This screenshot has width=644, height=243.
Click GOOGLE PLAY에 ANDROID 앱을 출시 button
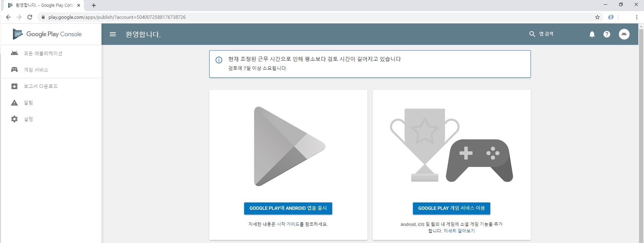point(288,208)
